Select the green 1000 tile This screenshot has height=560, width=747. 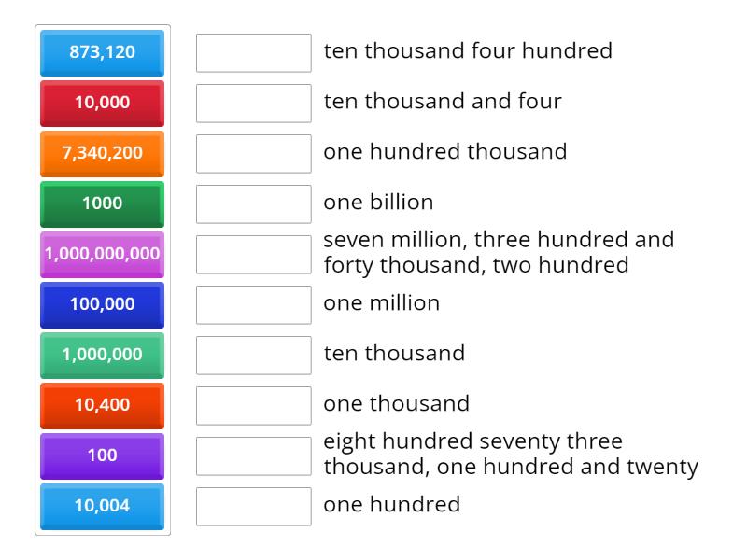[x=102, y=203]
